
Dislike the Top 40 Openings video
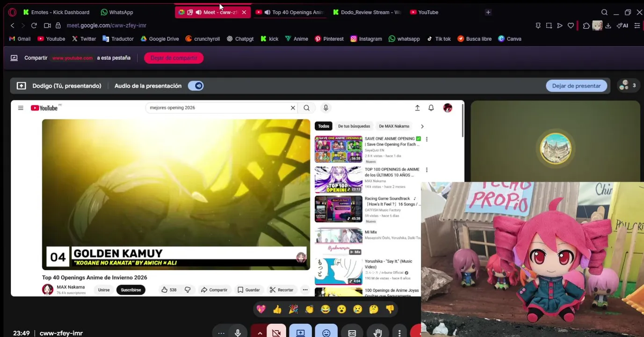click(188, 290)
